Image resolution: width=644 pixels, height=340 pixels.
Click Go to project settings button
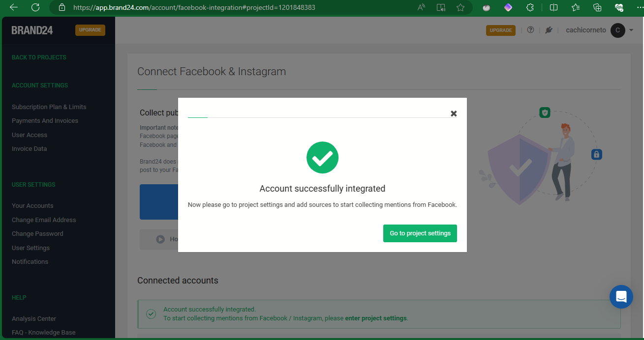pyautogui.click(x=420, y=233)
